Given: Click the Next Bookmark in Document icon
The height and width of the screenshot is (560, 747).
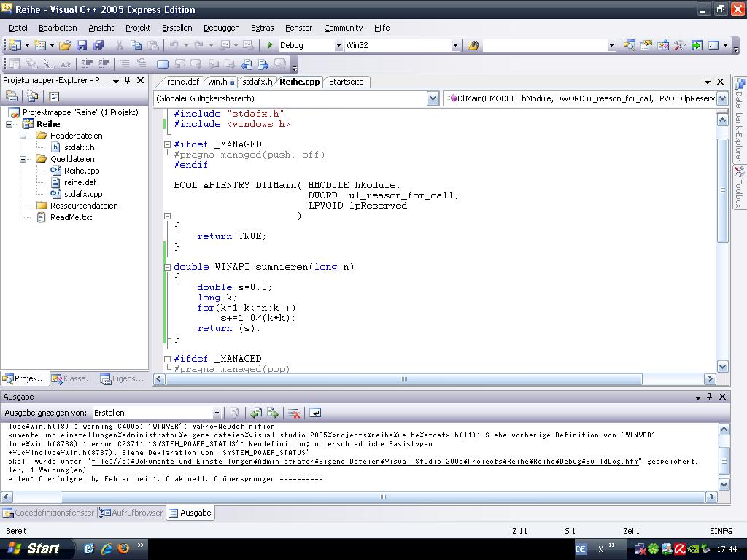Looking at the screenshot, I should [x=263, y=64].
